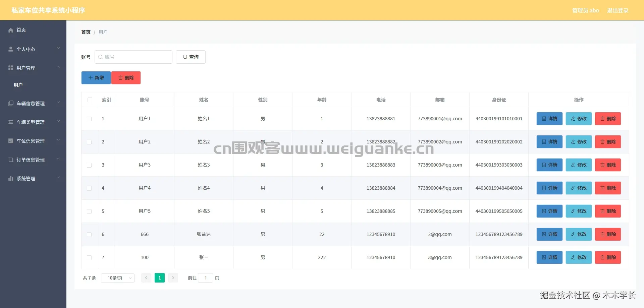The height and width of the screenshot is (308, 644).
Task: Open the 10条/页 page size dropdown
Action: [118, 278]
